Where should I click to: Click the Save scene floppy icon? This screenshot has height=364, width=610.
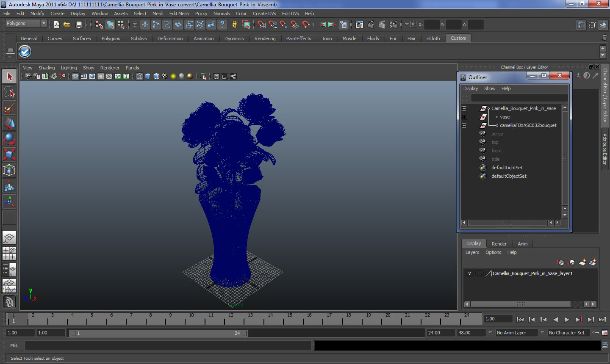coord(78,25)
